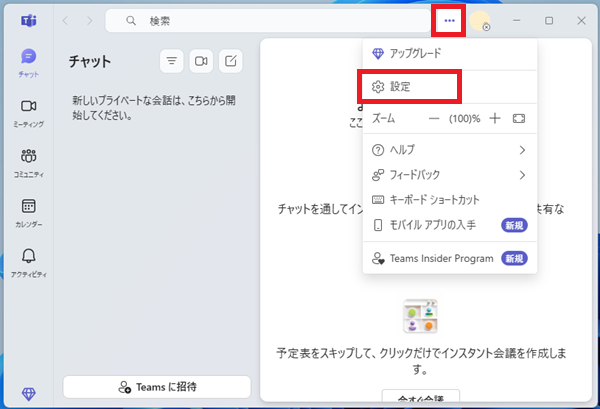Zoom out with the minus button

434,119
